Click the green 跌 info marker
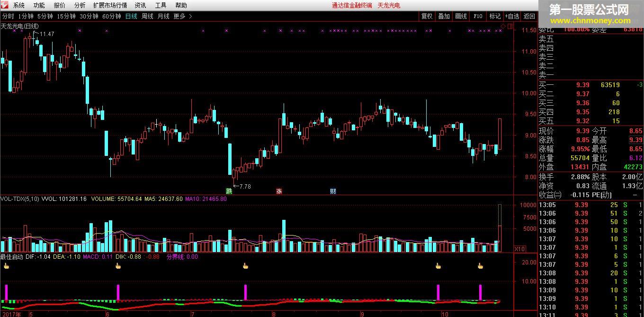644x317 pixels. click(229, 191)
